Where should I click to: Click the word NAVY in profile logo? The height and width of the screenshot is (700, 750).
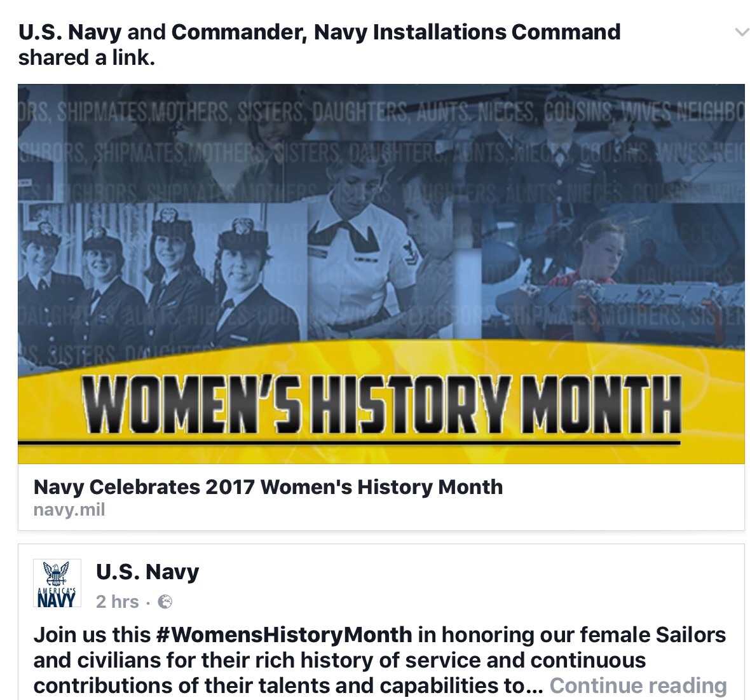51,600
